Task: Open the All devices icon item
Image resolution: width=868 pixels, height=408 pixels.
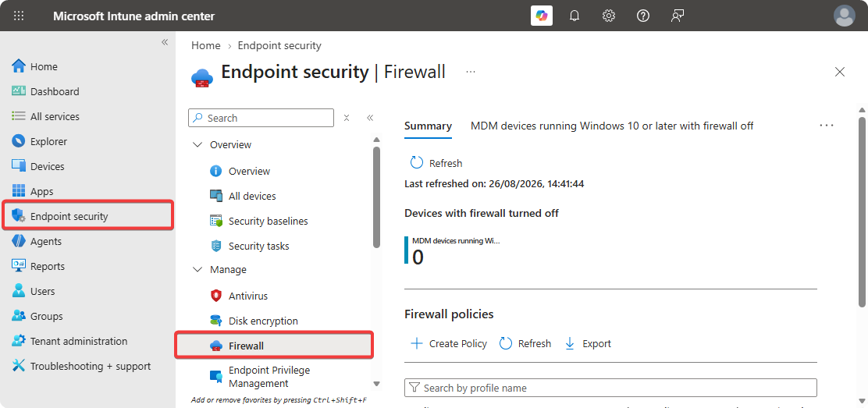Action: click(x=216, y=196)
